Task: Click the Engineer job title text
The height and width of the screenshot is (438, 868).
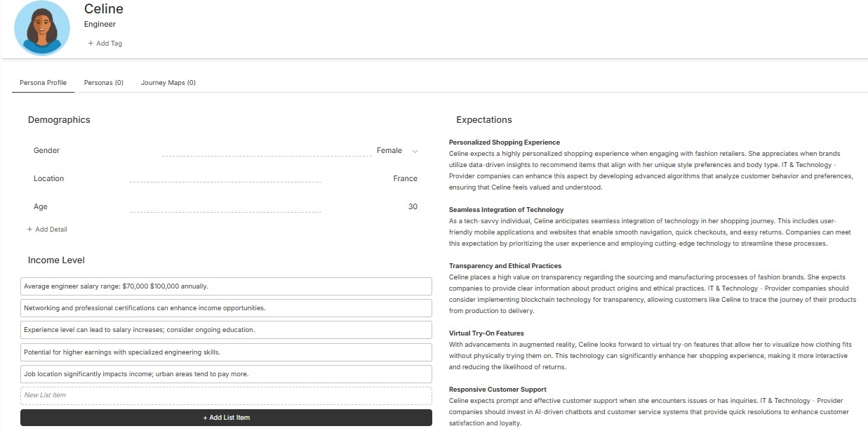Action: coord(100,25)
